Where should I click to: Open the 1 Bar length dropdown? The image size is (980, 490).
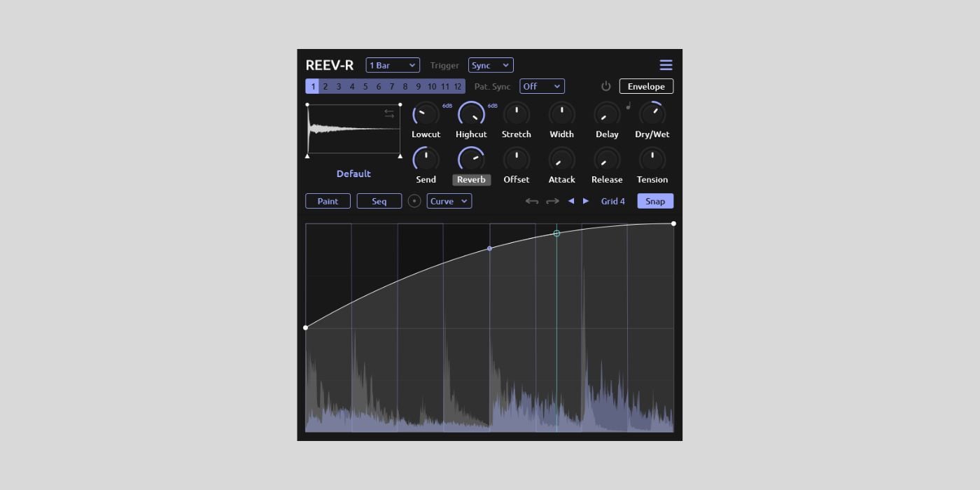click(x=393, y=65)
